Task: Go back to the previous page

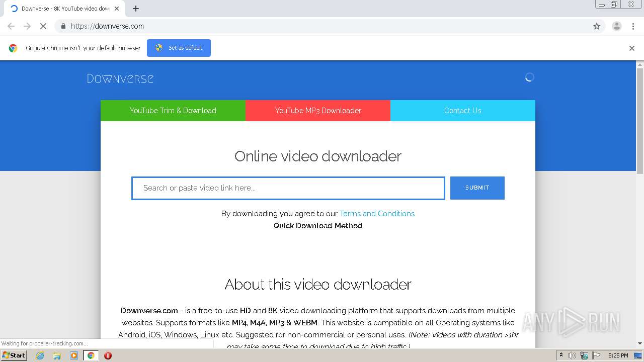Action: [x=11, y=26]
